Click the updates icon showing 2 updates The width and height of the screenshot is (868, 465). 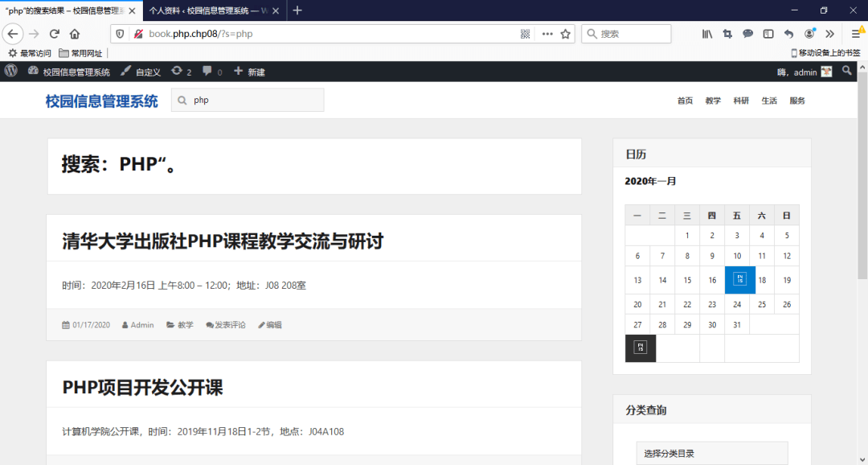point(178,71)
